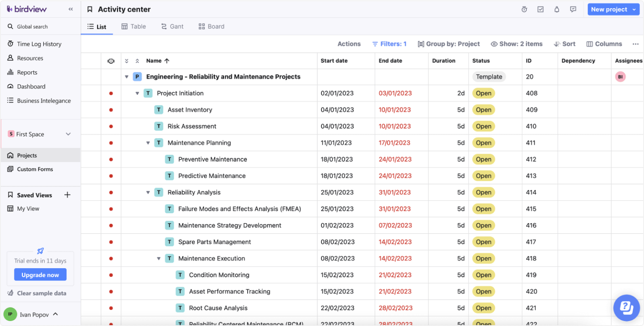Expand all rows with double-down chevron

pyautogui.click(x=127, y=61)
